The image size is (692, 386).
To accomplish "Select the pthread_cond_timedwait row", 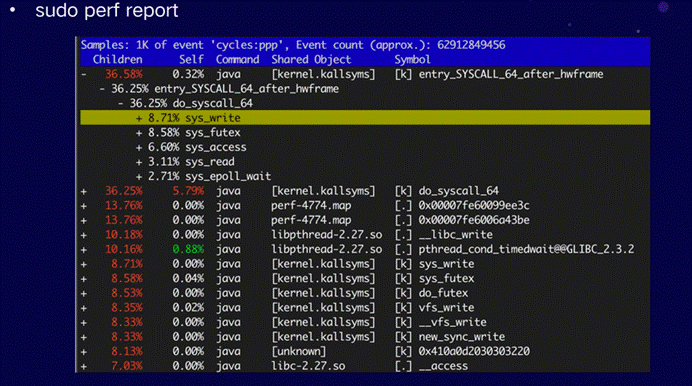I will [x=365, y=249].
